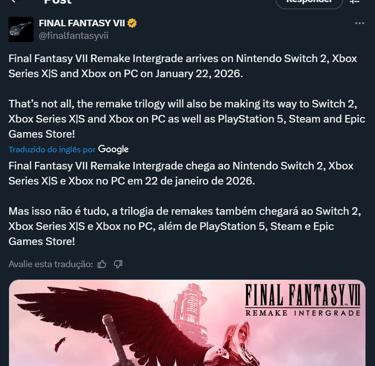Dislike the translation with thumbs down
Image resolution: width=375 pixels, height=366 pixels.
pos(118,264)
